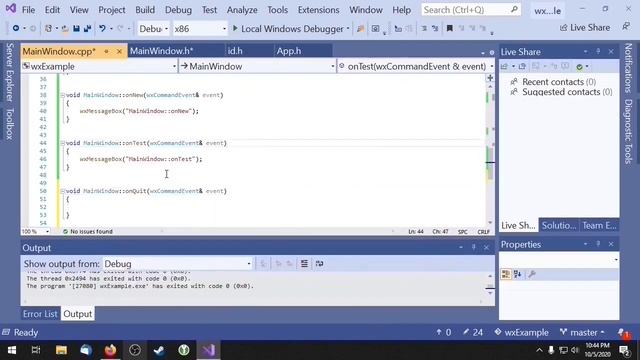Click the Live Share button in title bar
640x360 pixels.
[x=585, y=28]
